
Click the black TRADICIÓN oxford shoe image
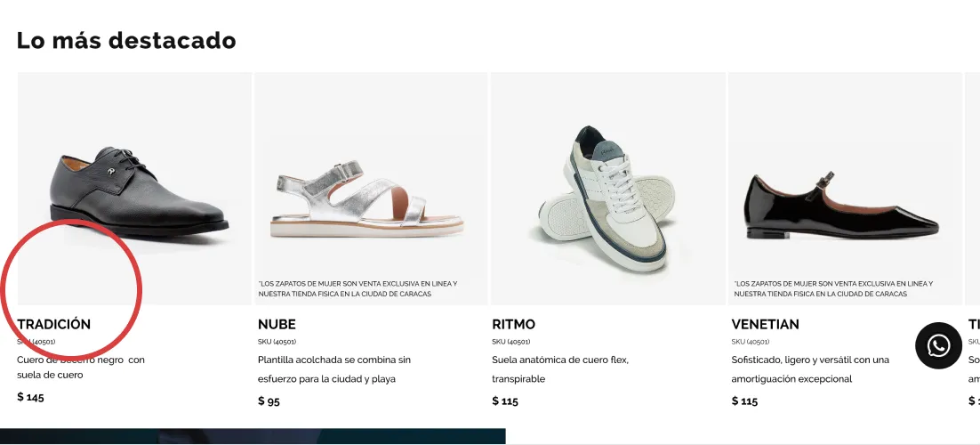[134, 189]
